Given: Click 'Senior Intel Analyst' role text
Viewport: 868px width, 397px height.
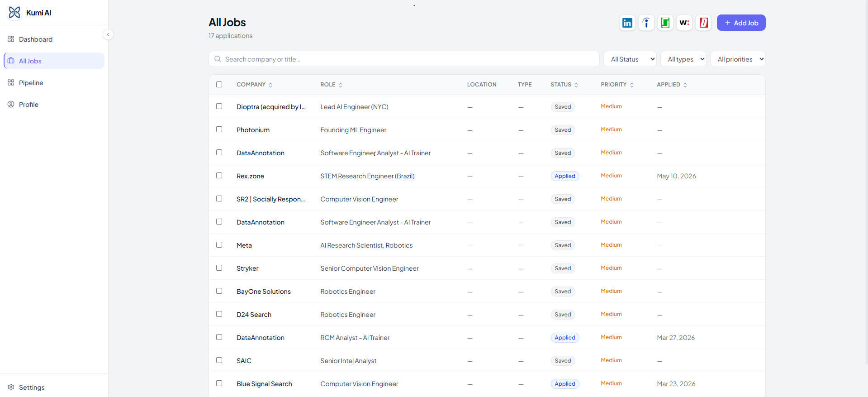Looking at the screenshot, I should pos(348,361).
